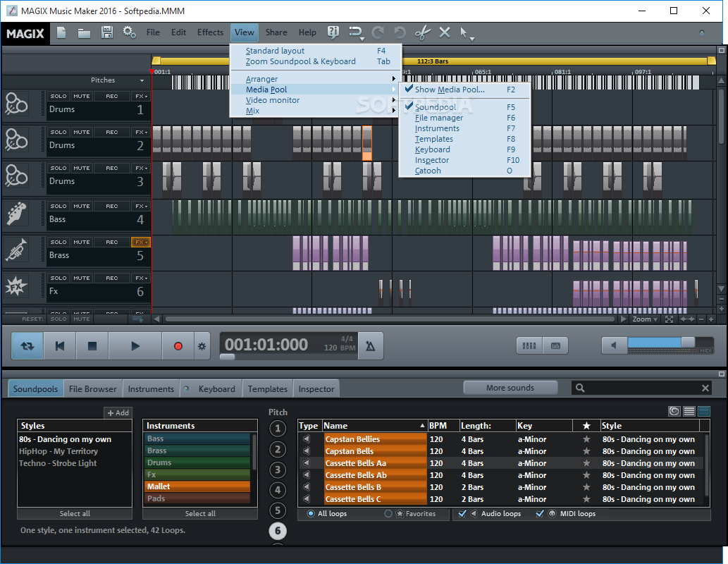Start playback with play button

135,346
